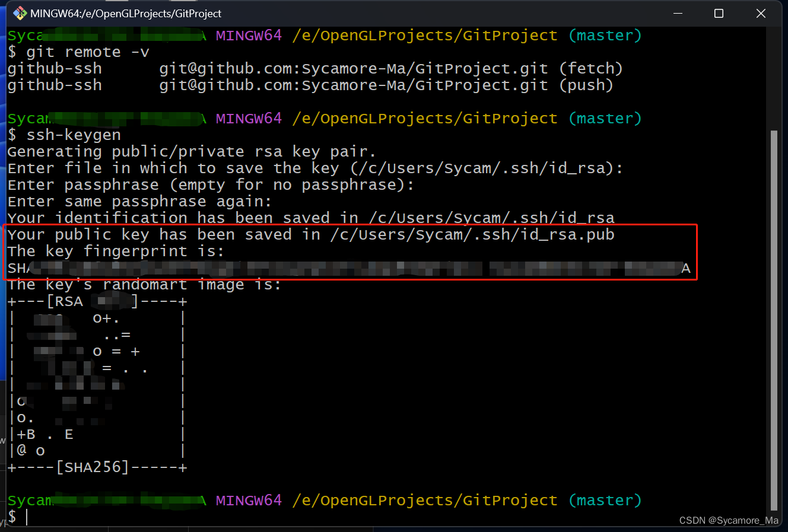Viewport: 788px width, 532px height.
Task: Click the '+---[RSA' randomart header line
Action: 97,301
